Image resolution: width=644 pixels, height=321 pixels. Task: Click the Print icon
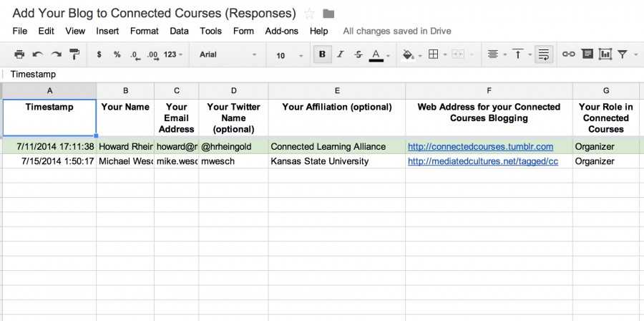(19, 54)
